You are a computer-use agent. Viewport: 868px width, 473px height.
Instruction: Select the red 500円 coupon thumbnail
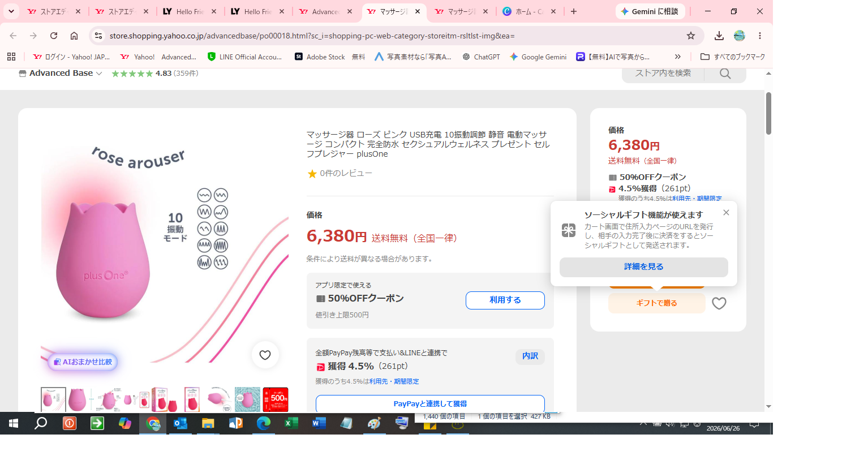tap(276, 399)
